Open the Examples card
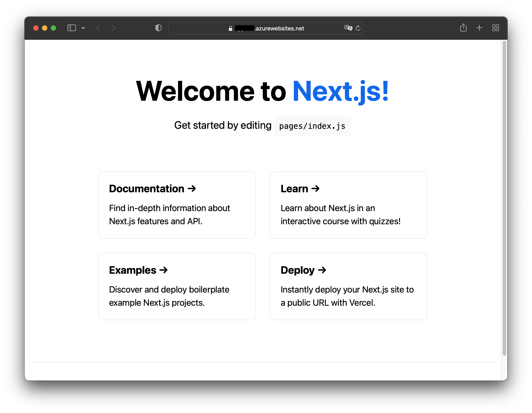The width and height of the screenshot is (532, 413). point(177,286)
